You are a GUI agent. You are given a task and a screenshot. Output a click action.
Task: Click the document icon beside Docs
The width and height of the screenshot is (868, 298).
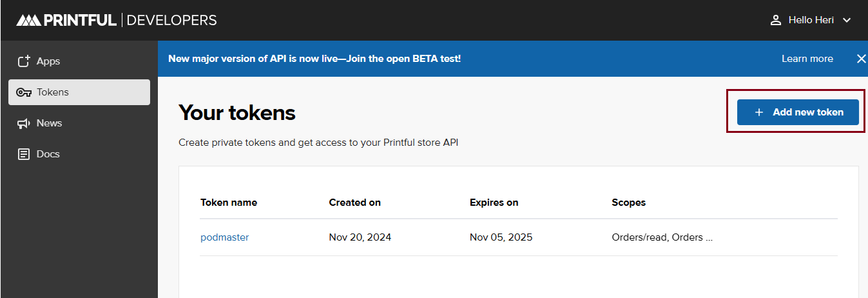pos(24,154)
